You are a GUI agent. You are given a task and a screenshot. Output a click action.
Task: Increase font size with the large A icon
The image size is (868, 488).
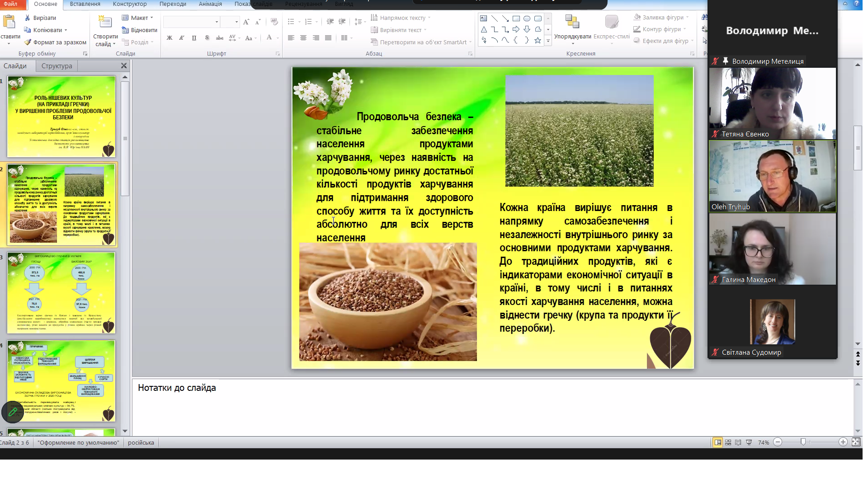[246, 22]
